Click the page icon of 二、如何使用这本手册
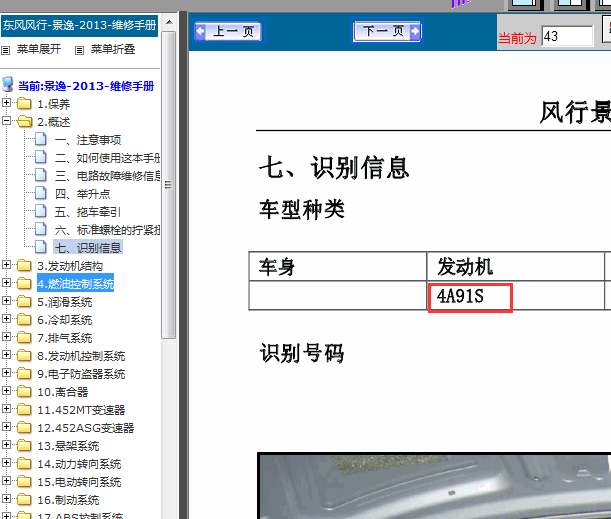Screen dimensions: 611x519 point(41,157)
